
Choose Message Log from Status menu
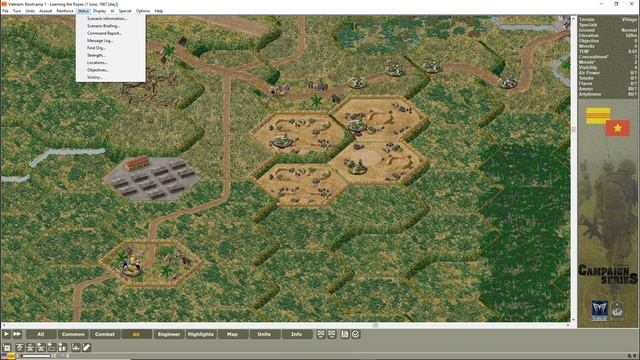[110, 41]
